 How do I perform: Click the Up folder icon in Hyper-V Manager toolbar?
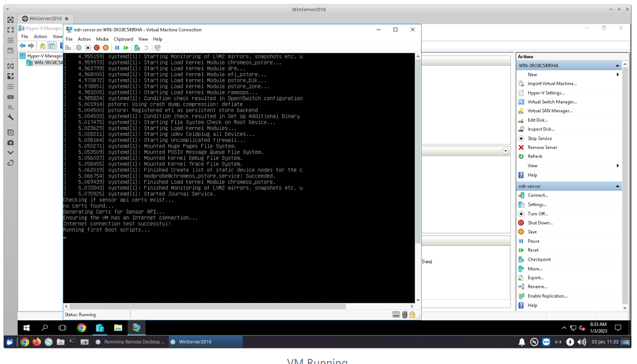[x=43, y=46]
